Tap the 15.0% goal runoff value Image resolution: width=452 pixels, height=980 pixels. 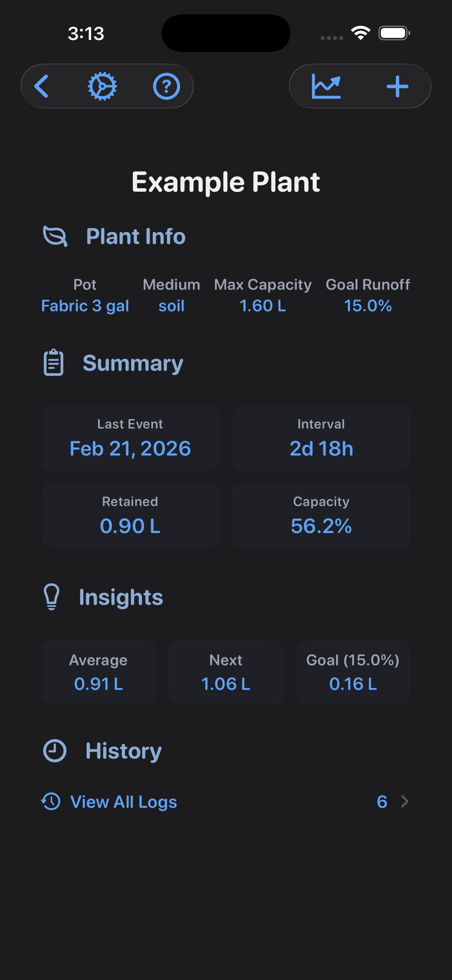click(x=368, y=306)
